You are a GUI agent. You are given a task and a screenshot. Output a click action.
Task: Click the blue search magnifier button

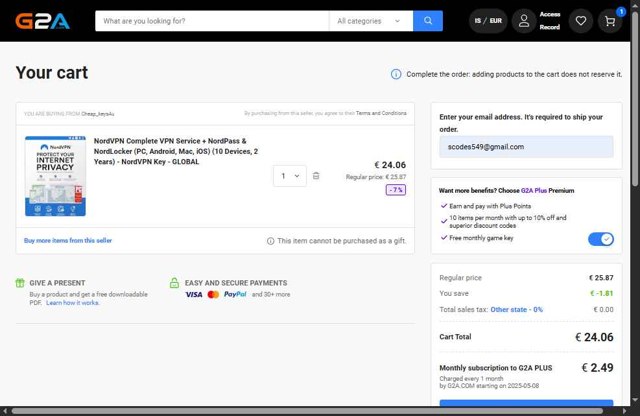click(428, 21)
